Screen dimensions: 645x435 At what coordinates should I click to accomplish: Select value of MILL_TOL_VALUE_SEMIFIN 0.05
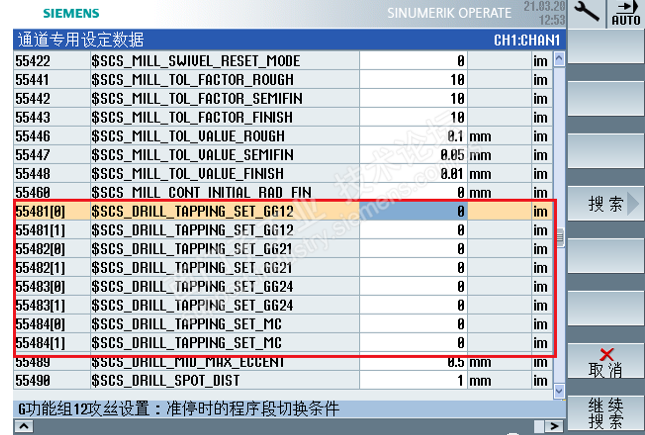tap(413, 155)
